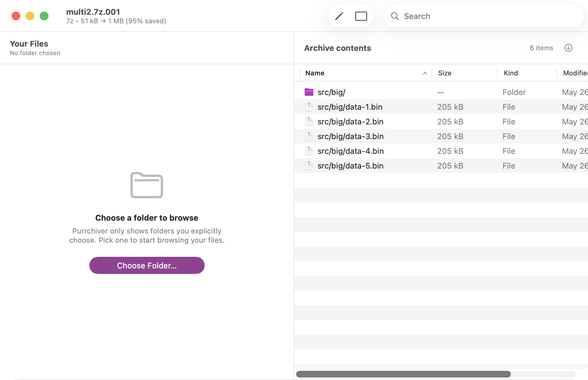Minimize the window with the yellow button
Screen dimensions: 588x380
tap(30, 16)
